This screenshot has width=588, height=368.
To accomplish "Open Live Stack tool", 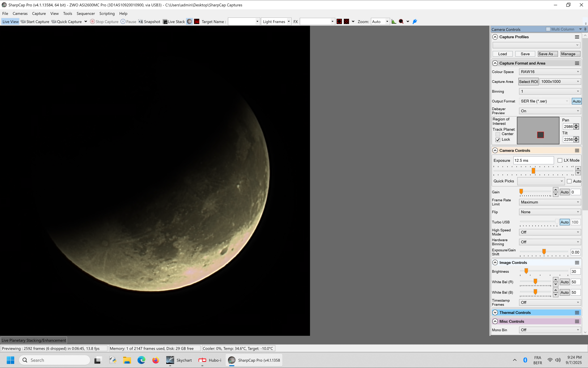I will coord(174,22).
